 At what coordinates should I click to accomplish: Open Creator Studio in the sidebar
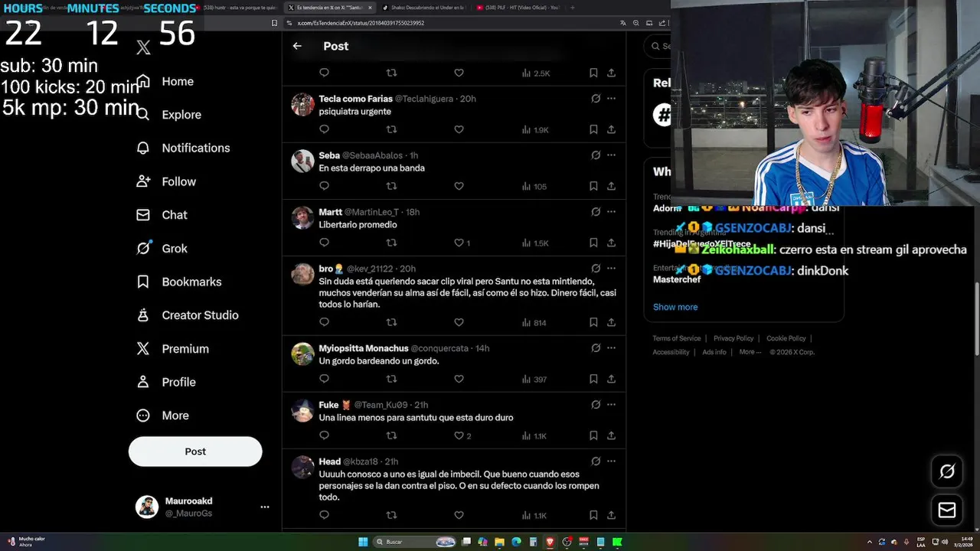pyautogui.click(x=188, y=315)
